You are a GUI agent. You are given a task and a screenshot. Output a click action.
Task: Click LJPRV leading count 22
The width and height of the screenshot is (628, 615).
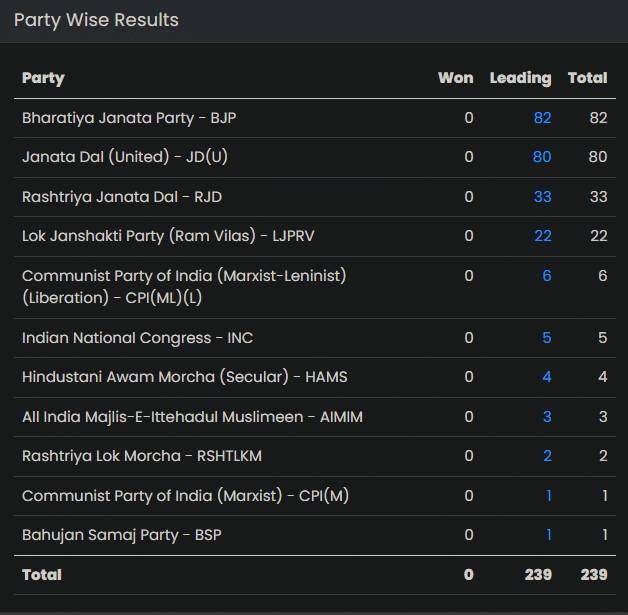[542, 236]
